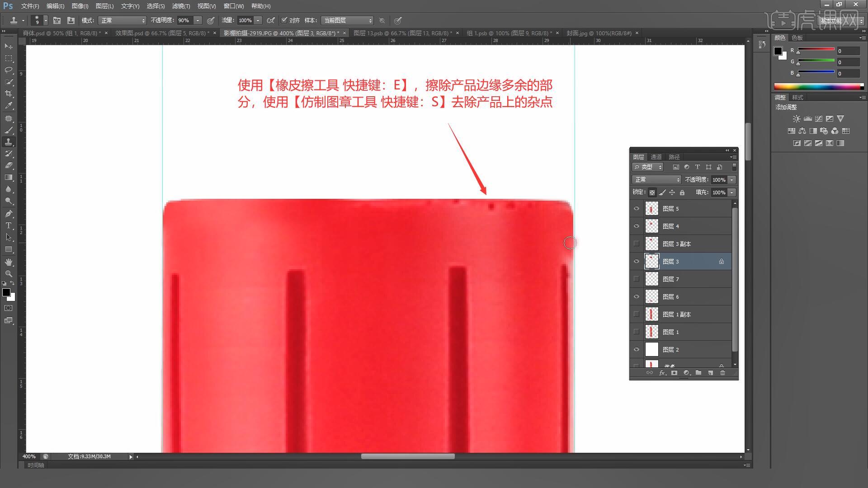Click the 400% zoom level field
Image resolution: width=868 pixels, height=488 pixels.
[30, 456]
